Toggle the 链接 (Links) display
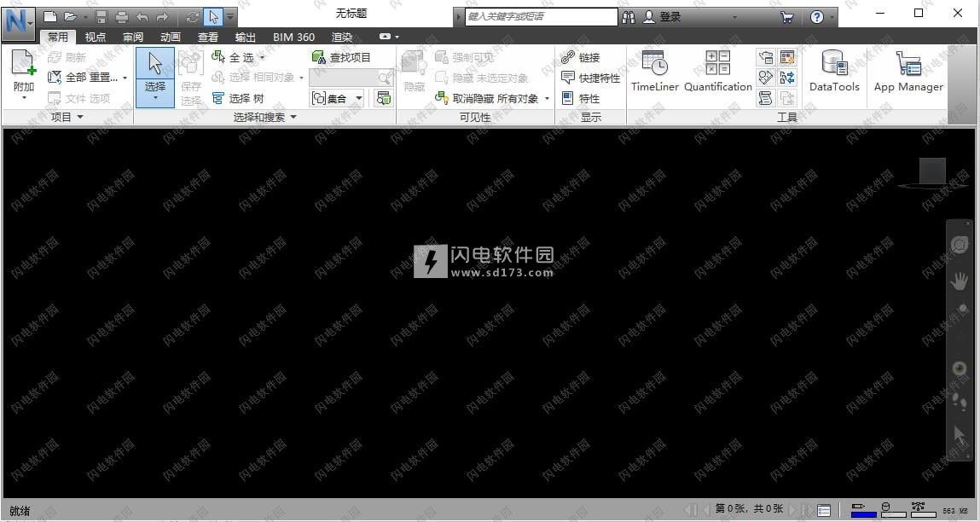 [x=581, y=57]
